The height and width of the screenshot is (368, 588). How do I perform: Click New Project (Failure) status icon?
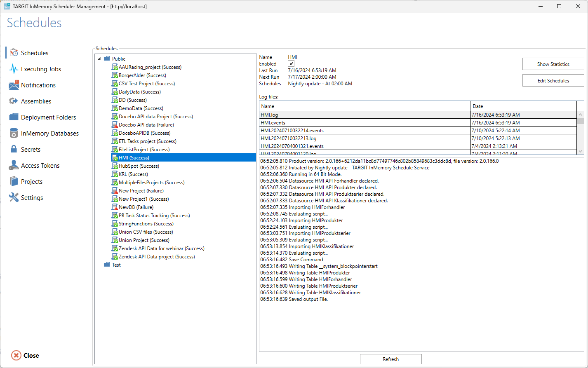pyautogui.click(x=115, y=191)
